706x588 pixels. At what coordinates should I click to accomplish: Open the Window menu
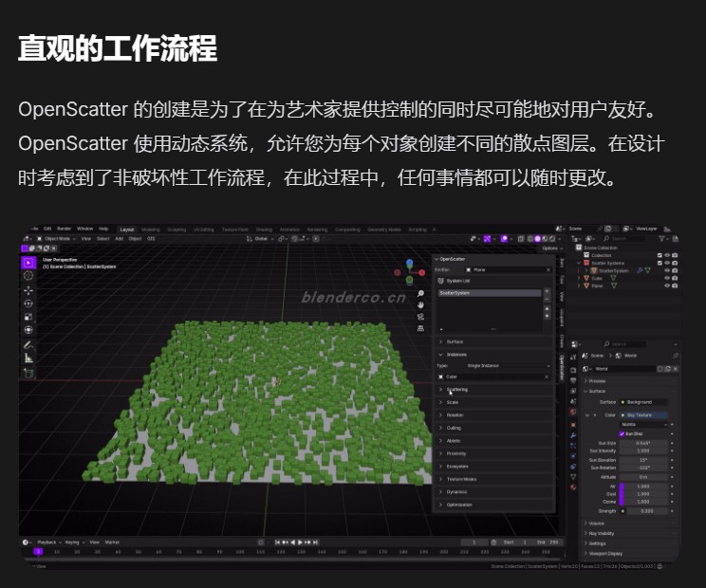[x=84, y=229]
